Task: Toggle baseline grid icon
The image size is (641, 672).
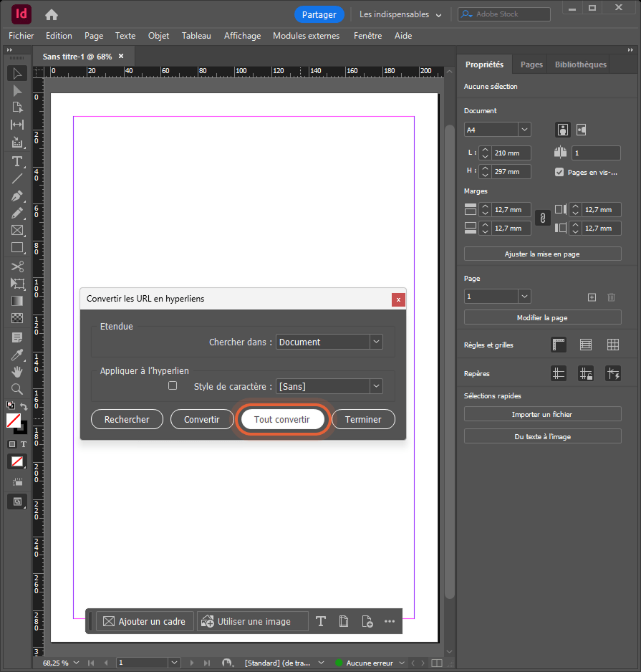Action: click(586, 345)
